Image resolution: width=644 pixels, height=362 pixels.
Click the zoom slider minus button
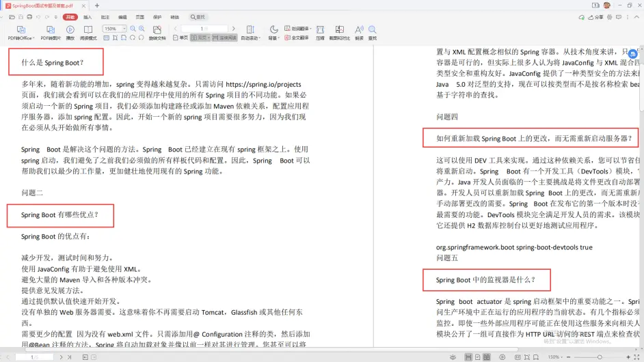pyautogui.click(x=568, y=357)
